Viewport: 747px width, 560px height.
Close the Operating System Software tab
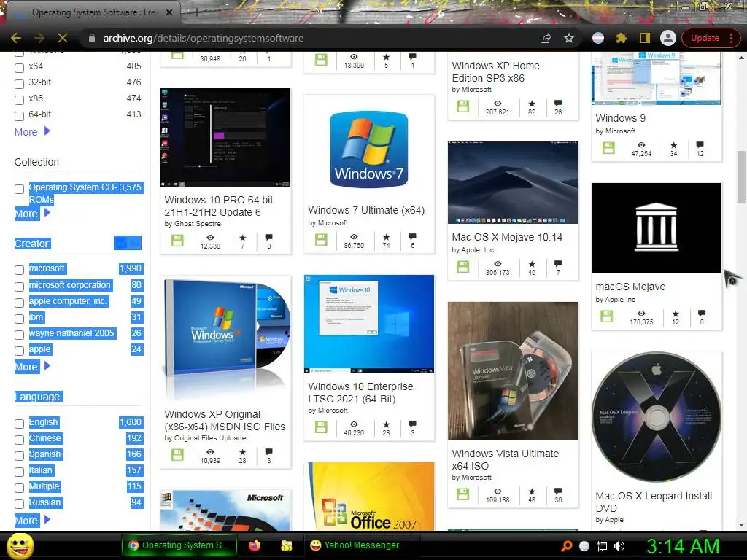coord(169,12)
